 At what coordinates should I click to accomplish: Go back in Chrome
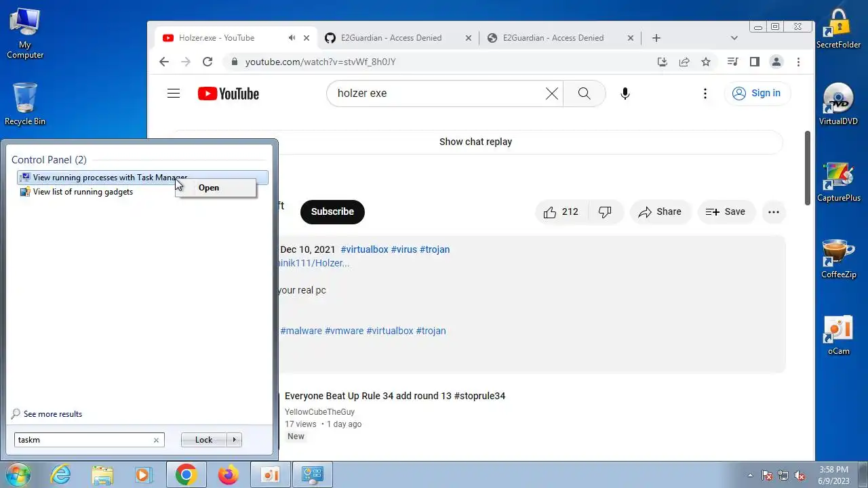pyautogui.click(x=164, y=62)
